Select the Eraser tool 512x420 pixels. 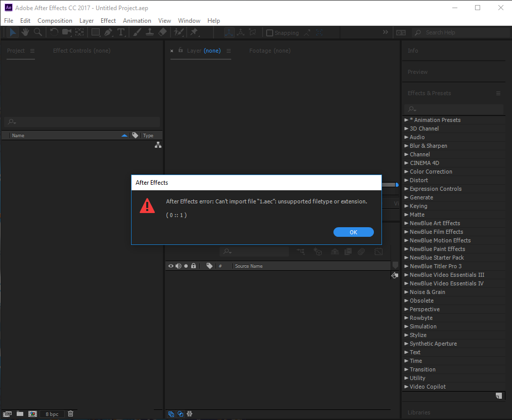click(162, 32)
